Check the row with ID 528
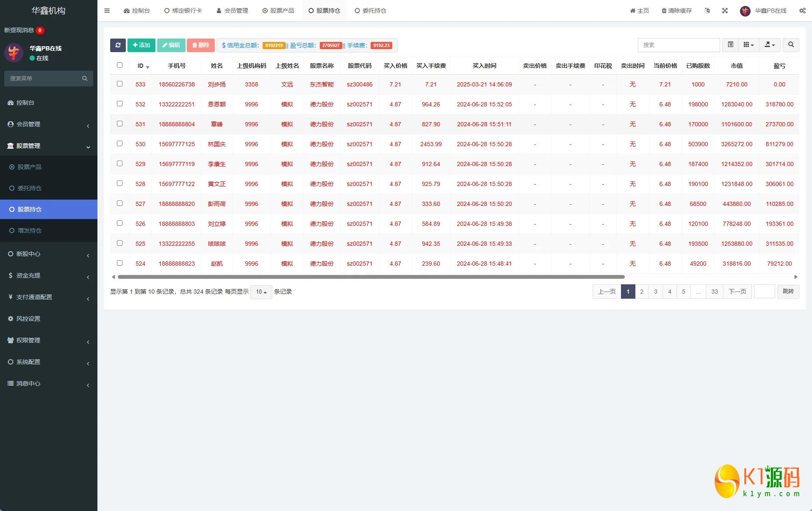Image resolution: width=812 pixels, height=511 pixels. pyautogui.click(x=119, y=183)
